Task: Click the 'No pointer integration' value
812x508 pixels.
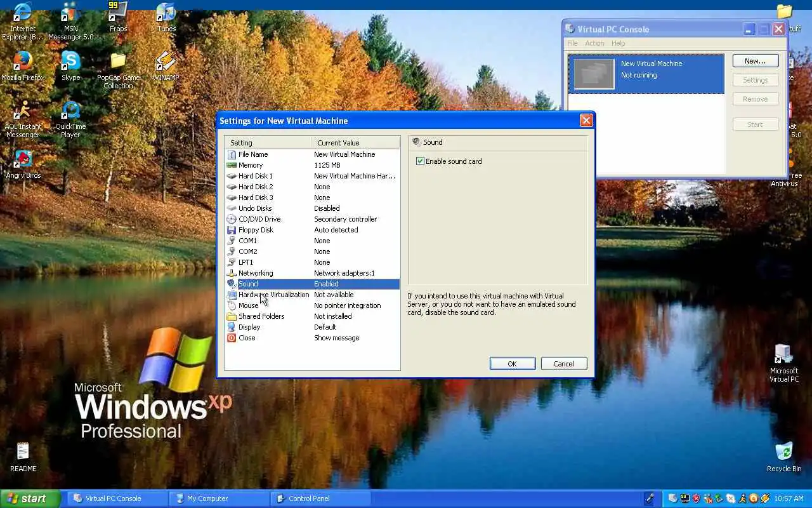Action: pyautogui.click(x=348, y=305)
